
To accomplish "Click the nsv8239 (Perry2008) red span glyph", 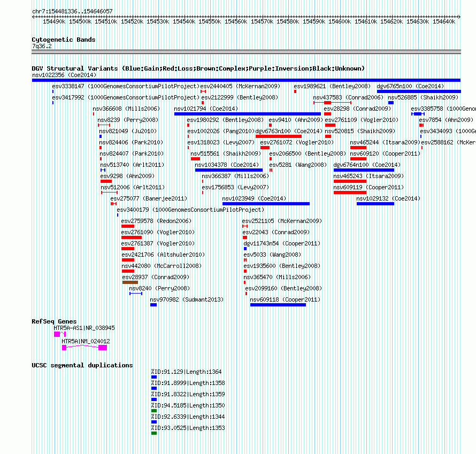I will (104, 125).
